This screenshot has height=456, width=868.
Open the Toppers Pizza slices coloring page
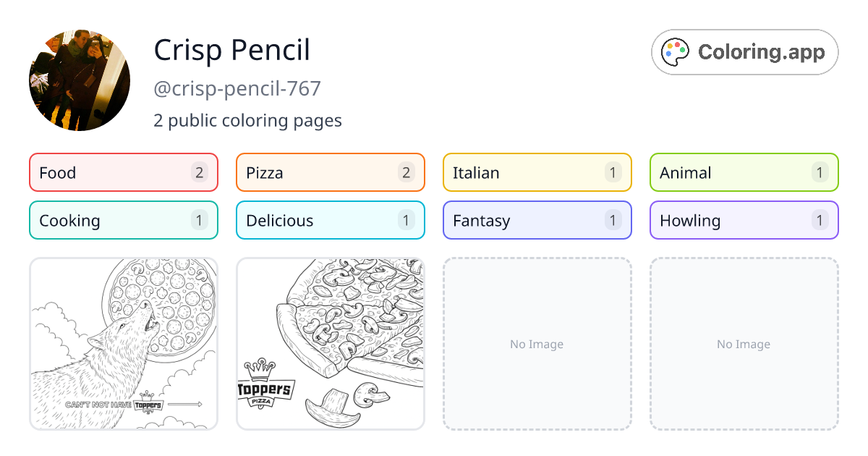(330, 344)
